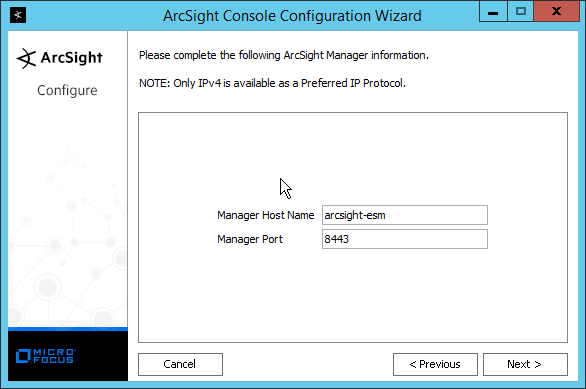Click the ArcSight wordmark text
This screenshot has height=389, width=586.
[x=71, y=58]
